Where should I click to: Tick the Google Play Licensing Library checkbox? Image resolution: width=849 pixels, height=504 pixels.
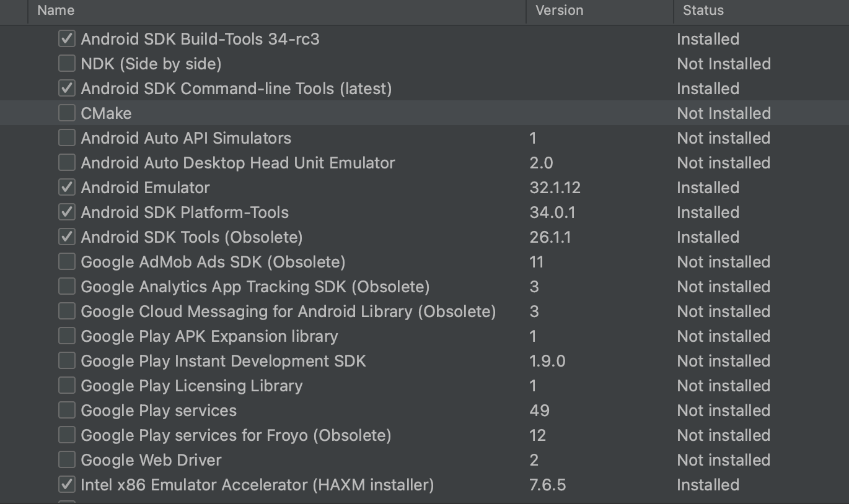(67, 386)
